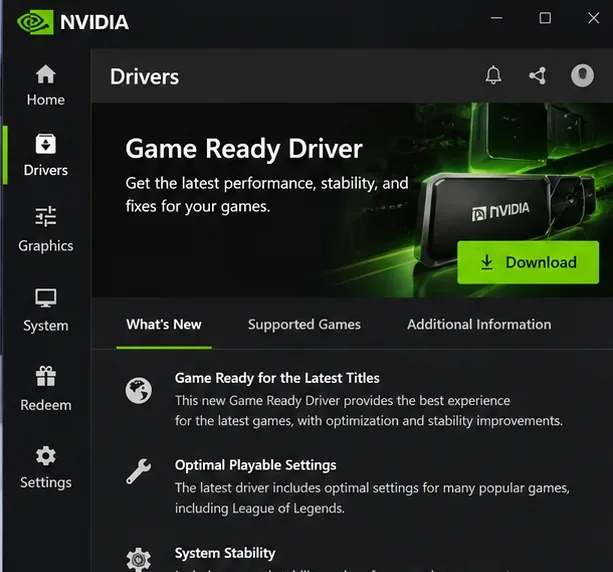Minimize the NVIDIA app window
The image size is (613, 572).
[496, 18]
